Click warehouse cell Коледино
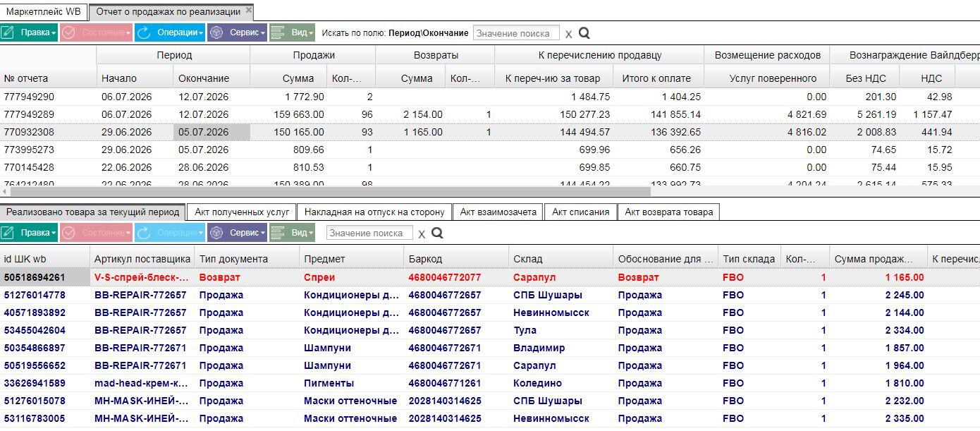This screenshot has height=431, width=980. point(561,383)
